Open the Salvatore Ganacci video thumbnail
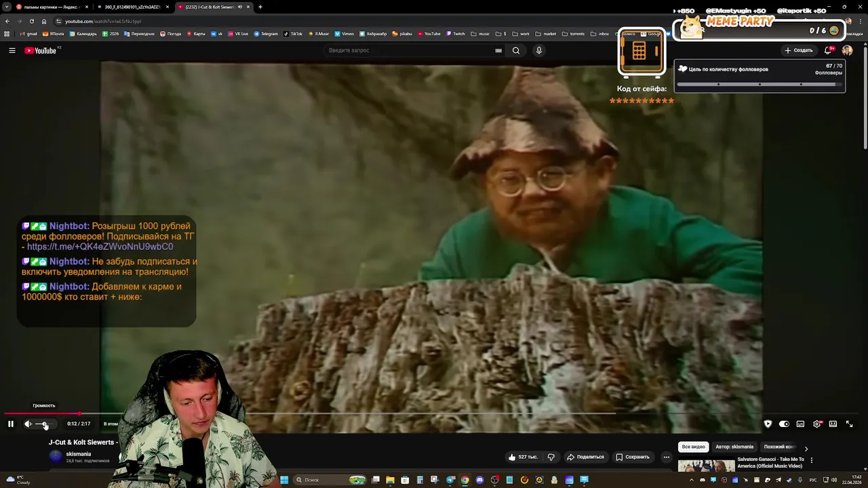Viewport: 868px width, 488px height. pos(707,465)
